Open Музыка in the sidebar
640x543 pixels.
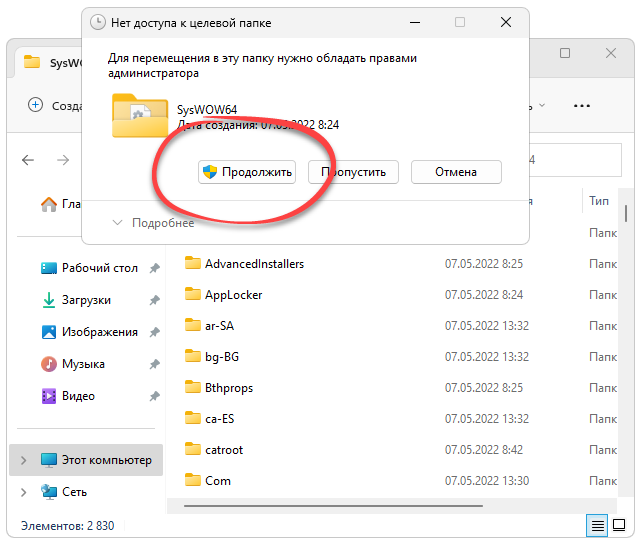point(73,364)
